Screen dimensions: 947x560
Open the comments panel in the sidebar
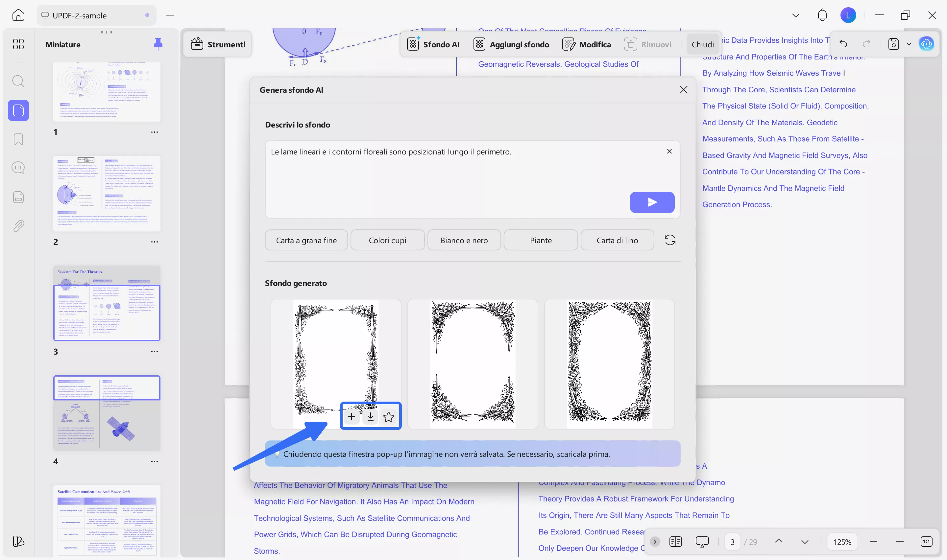18,167
